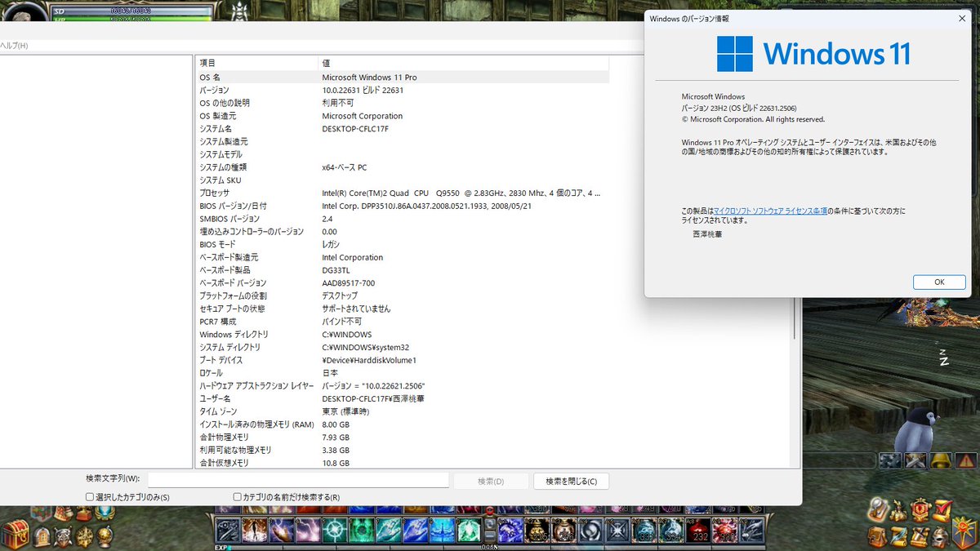980x551 pixels.
Task: Select the BIOS バージョン/日付 row
Action: pyautogui.click(x=402, y=206)
